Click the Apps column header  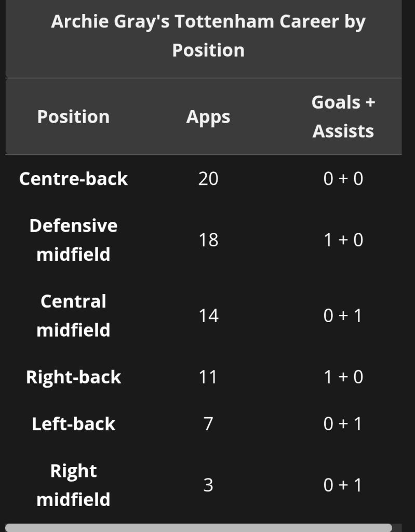coord(208,117)
